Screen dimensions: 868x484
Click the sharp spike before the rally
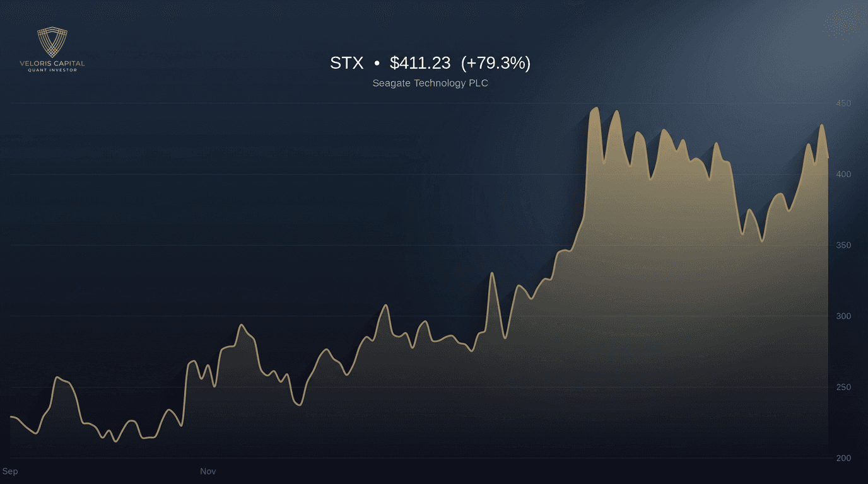coord(491,272)
